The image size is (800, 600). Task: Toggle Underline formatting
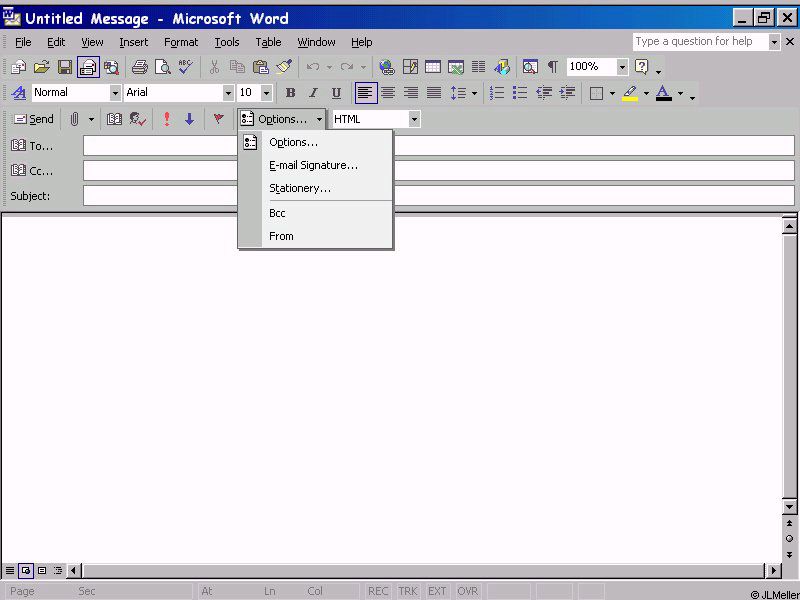click(x=336, y=93)
